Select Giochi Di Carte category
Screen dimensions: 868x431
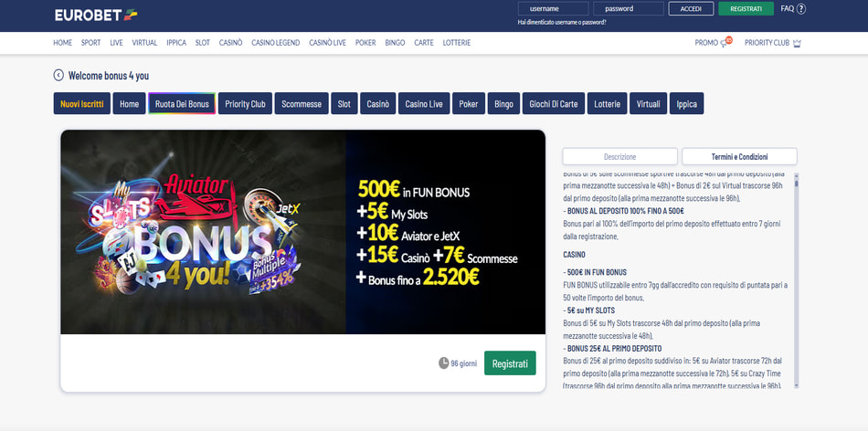(x=554, y=103)
